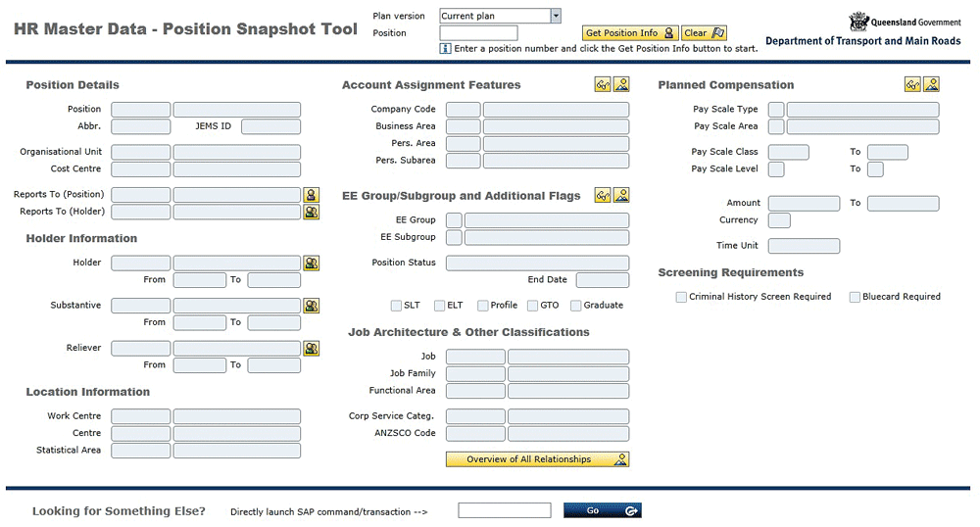Click the person icon next to Reports To (Position)

coord(311,195)
